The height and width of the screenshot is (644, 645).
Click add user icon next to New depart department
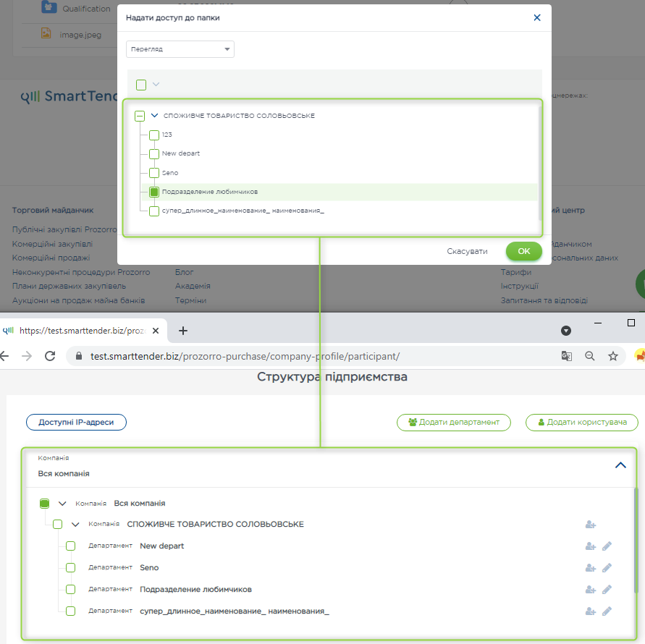(x=591, y=546)
